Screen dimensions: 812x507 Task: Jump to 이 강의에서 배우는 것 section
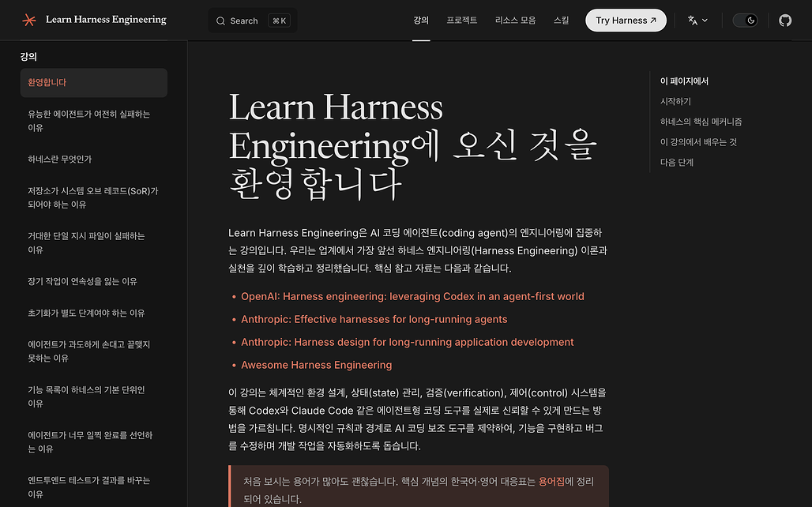pos(698,142)
